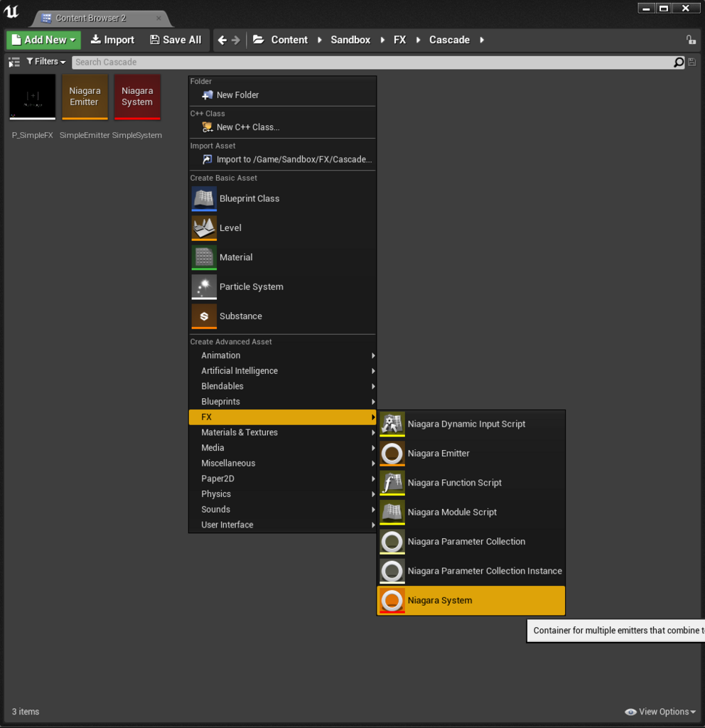Open the Filters dropdown
The height and width of the screenshot is (728, 705).
46,62
